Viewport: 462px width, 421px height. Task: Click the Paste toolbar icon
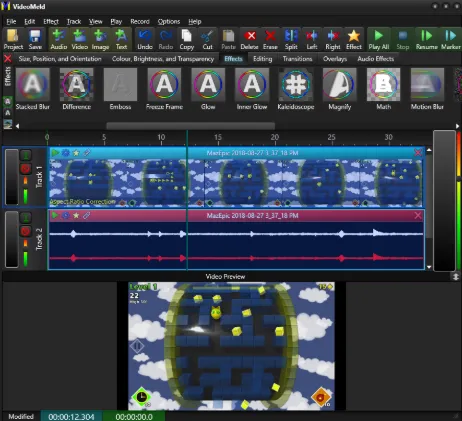pyautogui.click(x=228, y=40)
